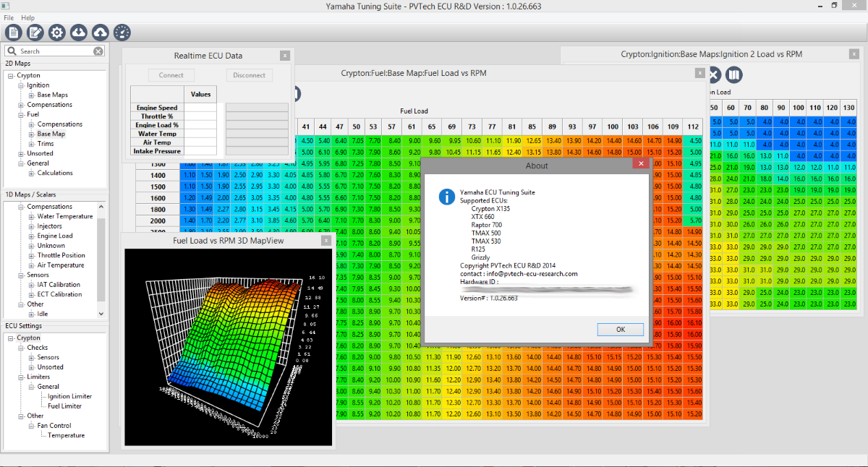Click the map view icon in Ignition 2 window
Viewport: 868px width, 467px height.
(734, 74)
